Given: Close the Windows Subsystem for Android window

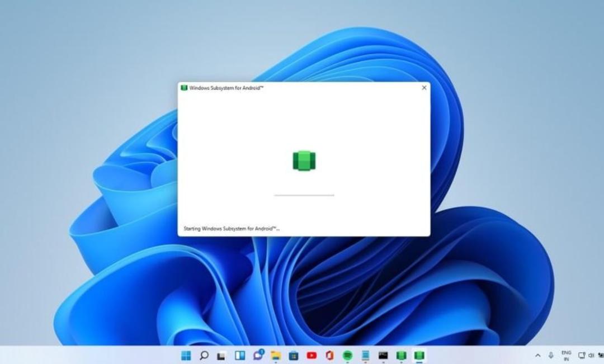Looking at the screenshot, I should click(424, 88).
